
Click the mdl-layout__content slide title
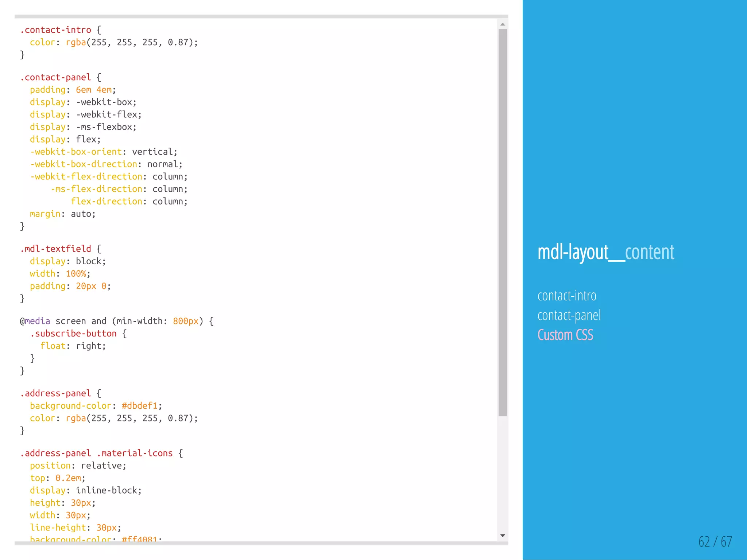(x=606, y=252)
